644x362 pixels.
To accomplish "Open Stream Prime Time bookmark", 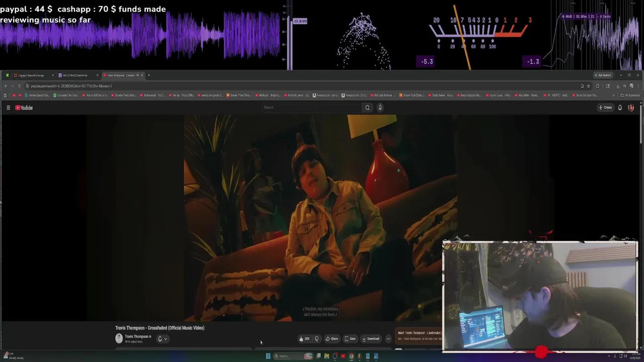I will (x=239, y=95).
